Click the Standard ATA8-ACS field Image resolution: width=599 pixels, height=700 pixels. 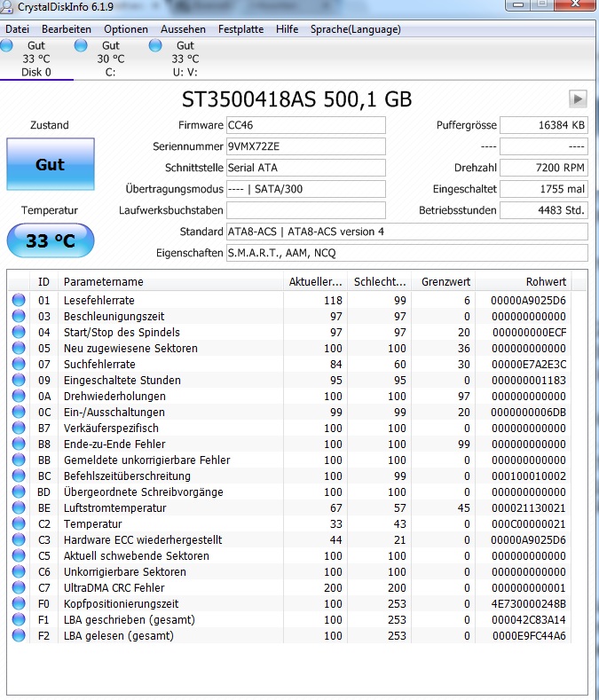(407, 232)
